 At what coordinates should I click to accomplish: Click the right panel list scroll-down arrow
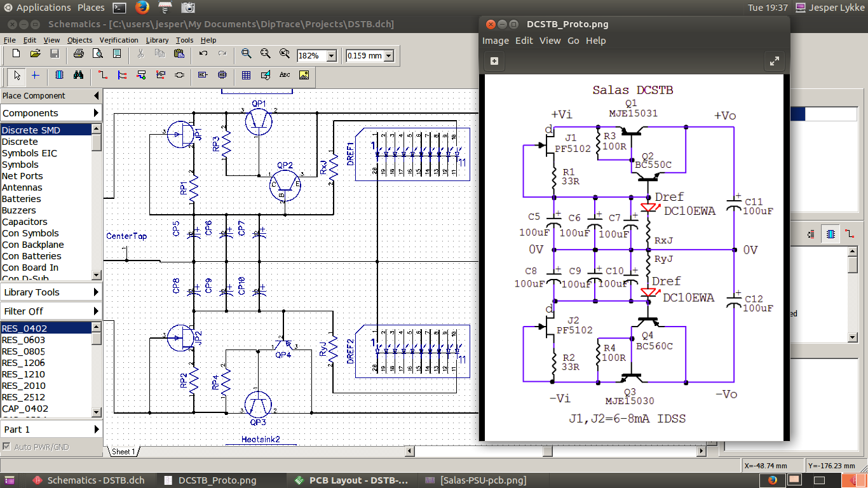tap(853, 337)
